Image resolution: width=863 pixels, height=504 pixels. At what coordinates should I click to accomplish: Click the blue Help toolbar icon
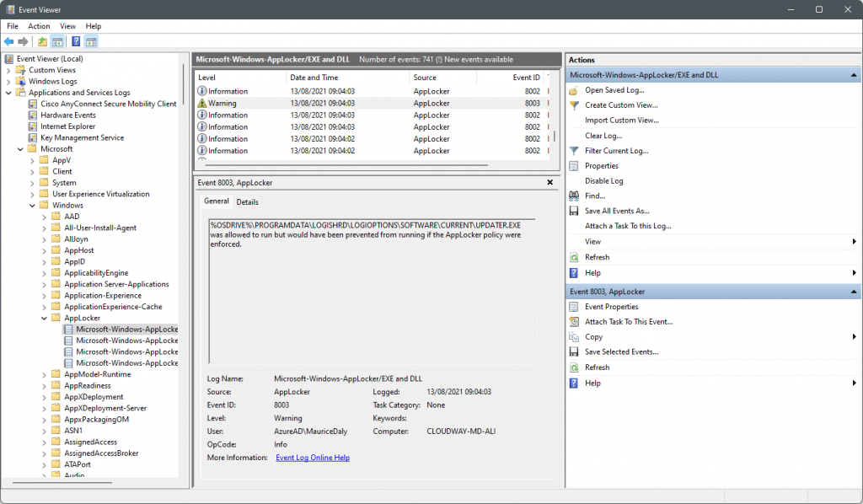point(76,41)
